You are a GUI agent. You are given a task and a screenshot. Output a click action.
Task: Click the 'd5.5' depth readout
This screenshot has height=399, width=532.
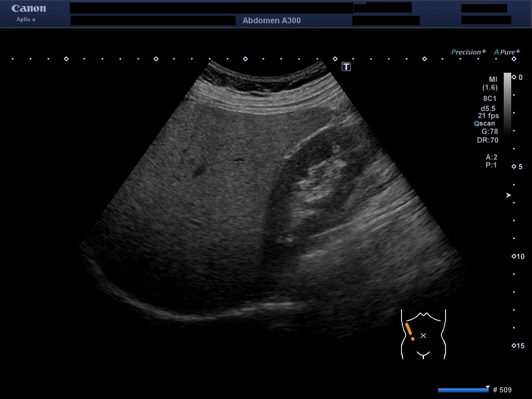pyautogui.click(x=488, y=108)
